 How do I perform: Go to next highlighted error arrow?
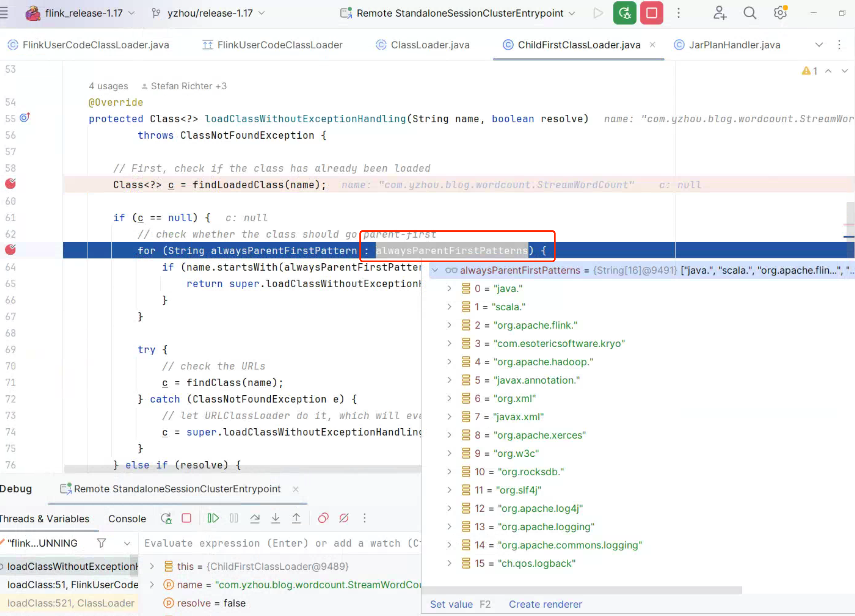click(x=845, y=71)
